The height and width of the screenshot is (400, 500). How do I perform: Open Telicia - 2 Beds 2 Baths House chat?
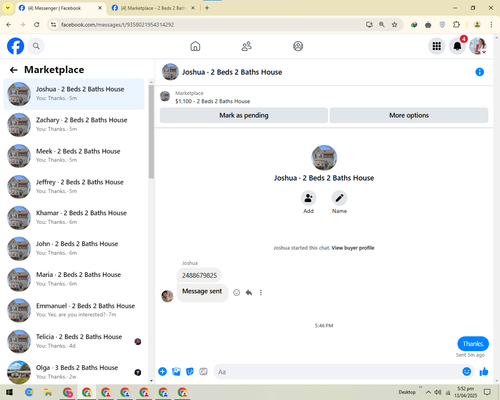[x=74, y=342]
